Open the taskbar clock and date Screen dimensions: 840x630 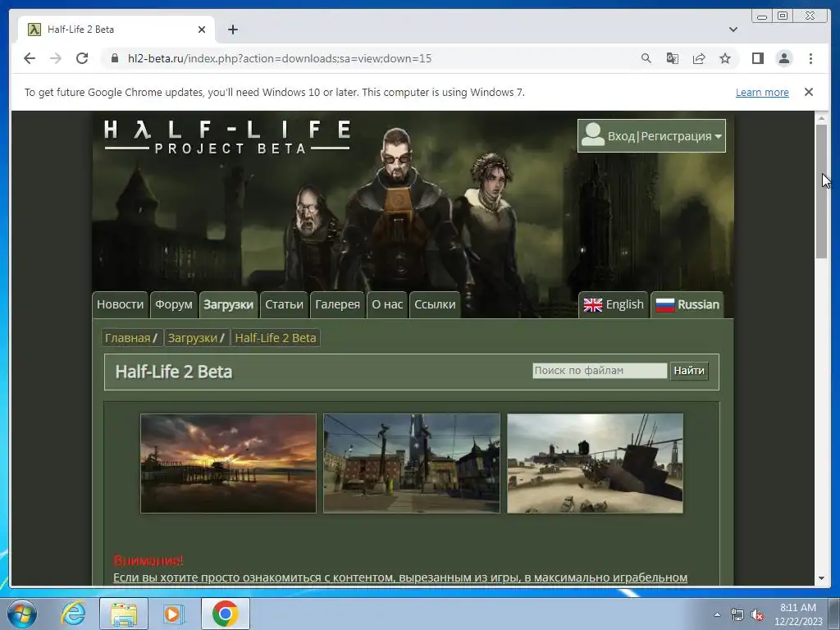(x=797, y=614)
